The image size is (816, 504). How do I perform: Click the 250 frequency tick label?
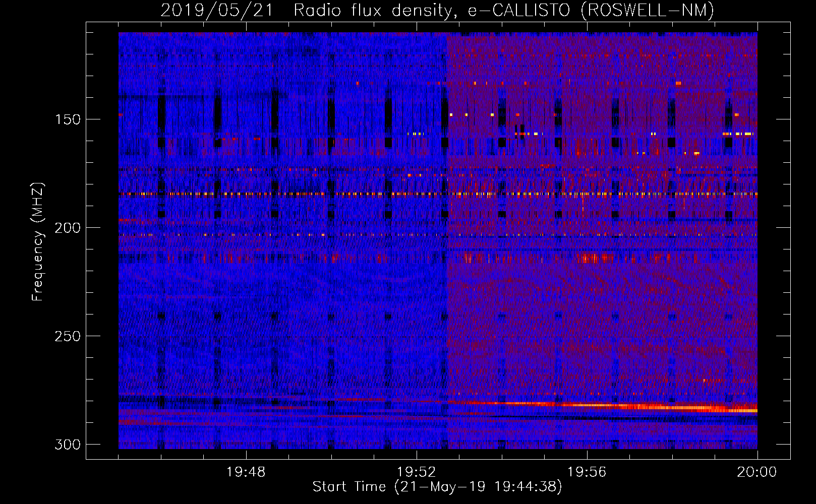68,336
